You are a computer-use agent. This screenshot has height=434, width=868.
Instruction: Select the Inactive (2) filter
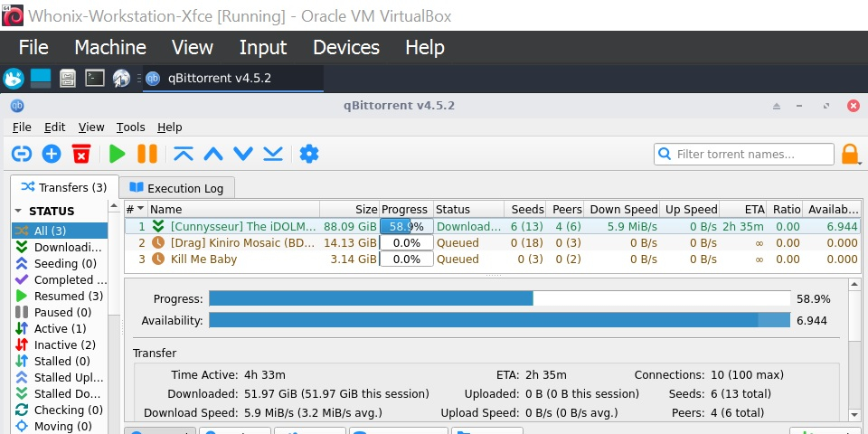60,344
